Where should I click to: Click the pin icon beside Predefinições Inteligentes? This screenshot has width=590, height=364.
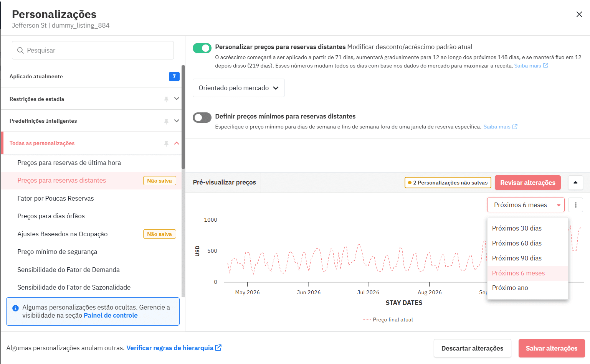pyautogui.click(x=166, y=121)
